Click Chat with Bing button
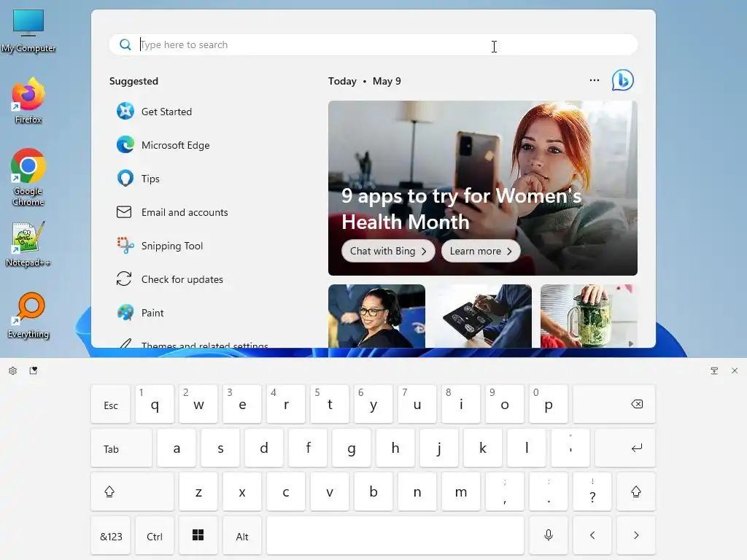Viewport: 747px width, 560px height. tap(388, 251)
